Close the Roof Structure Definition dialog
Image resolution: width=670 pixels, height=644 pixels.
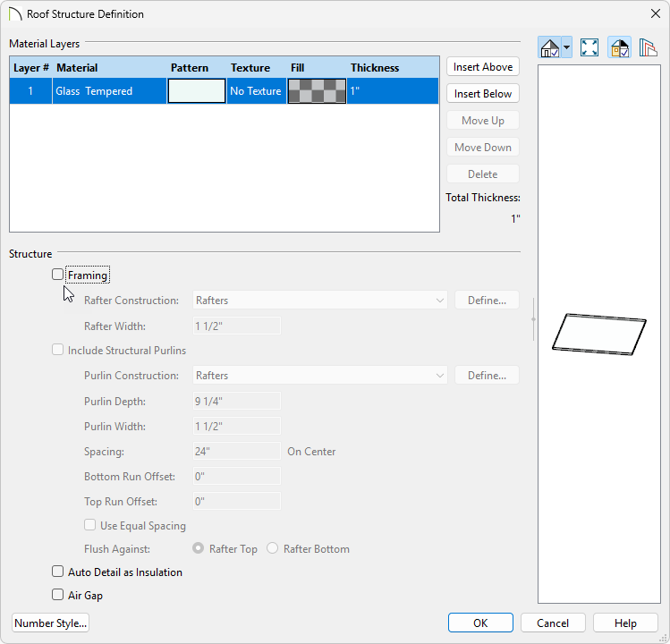[x=654, y=14]
